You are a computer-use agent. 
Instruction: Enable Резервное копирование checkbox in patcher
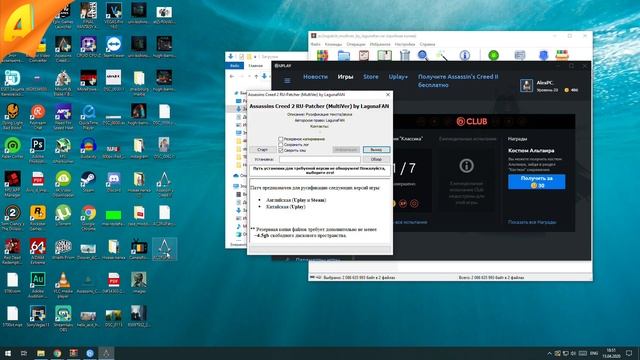280,139
